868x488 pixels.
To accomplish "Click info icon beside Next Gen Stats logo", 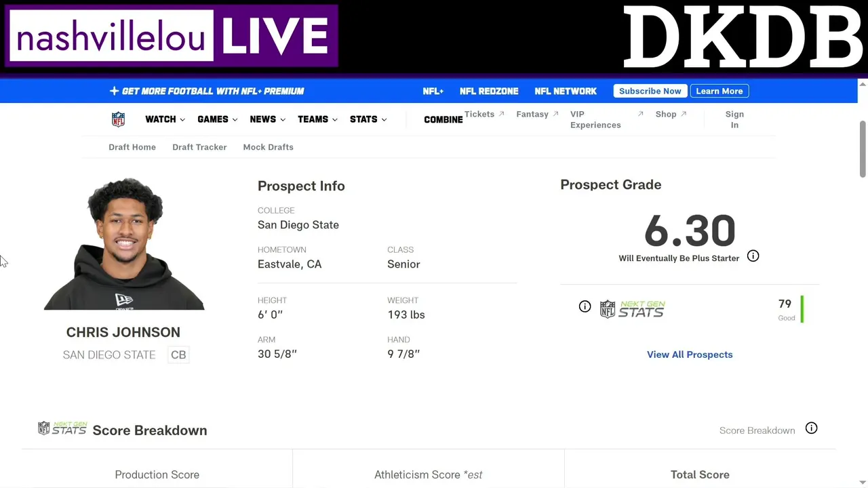I will point(585,306).
